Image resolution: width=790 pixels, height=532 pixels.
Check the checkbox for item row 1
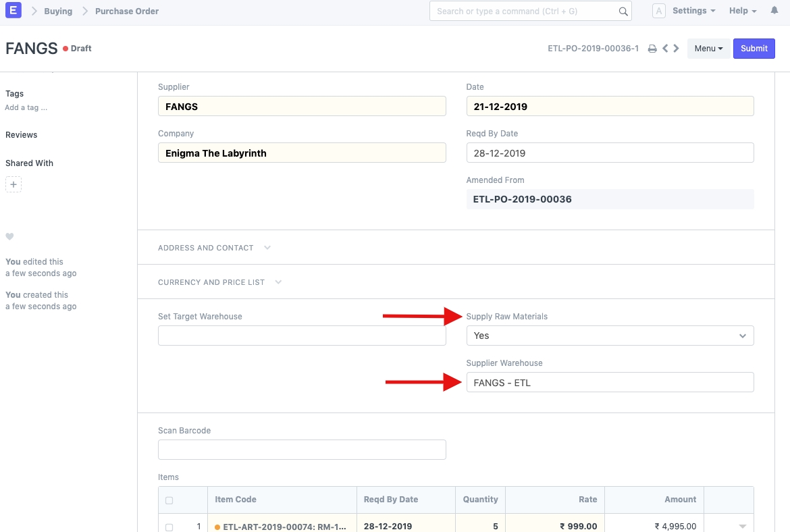point(169,527)
